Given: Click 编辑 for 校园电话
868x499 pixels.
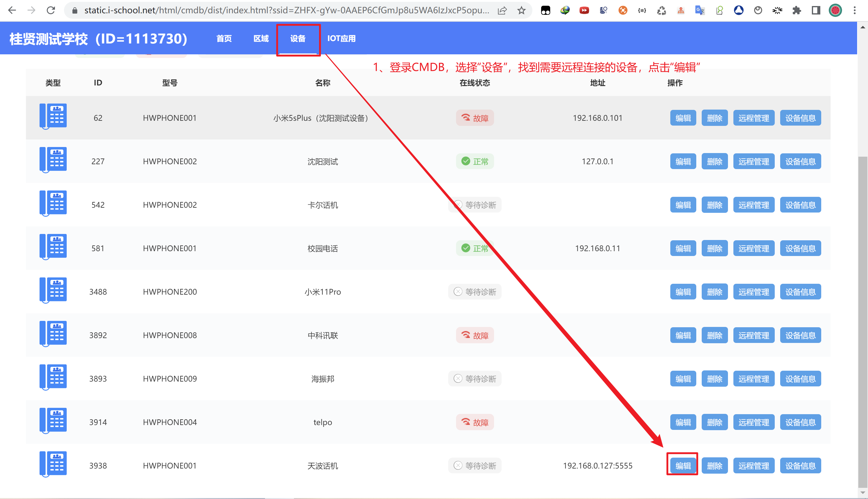Looking at the screenshot, I should [683, 248].
